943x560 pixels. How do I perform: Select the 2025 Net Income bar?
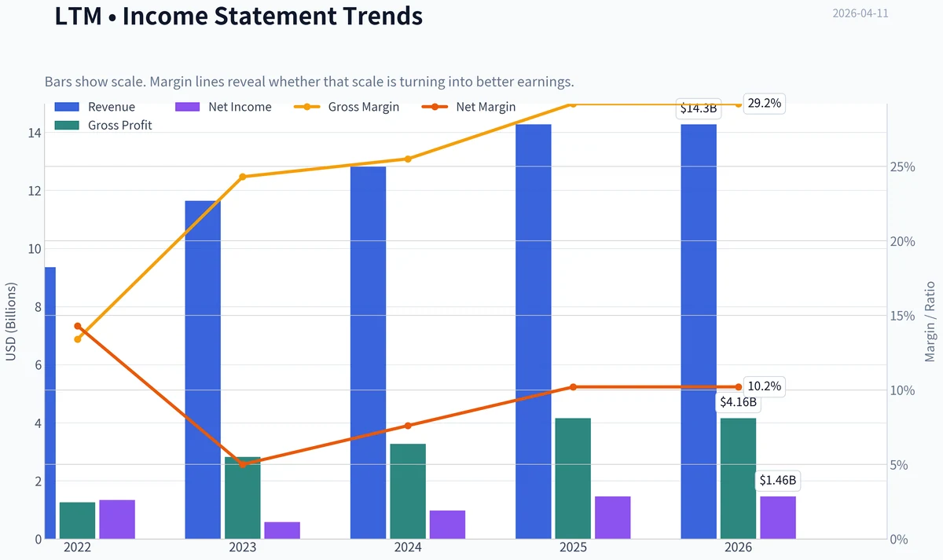coord(613,518)
